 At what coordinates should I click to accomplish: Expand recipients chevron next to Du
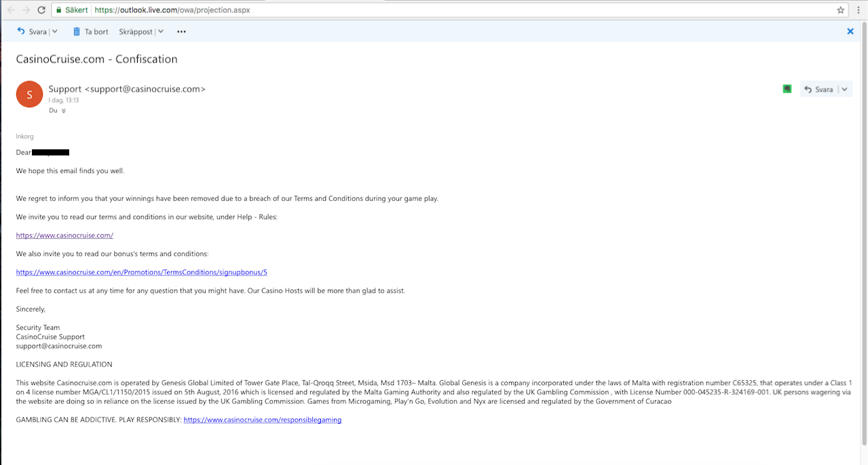pyautogui.click(x=64, y=111)
